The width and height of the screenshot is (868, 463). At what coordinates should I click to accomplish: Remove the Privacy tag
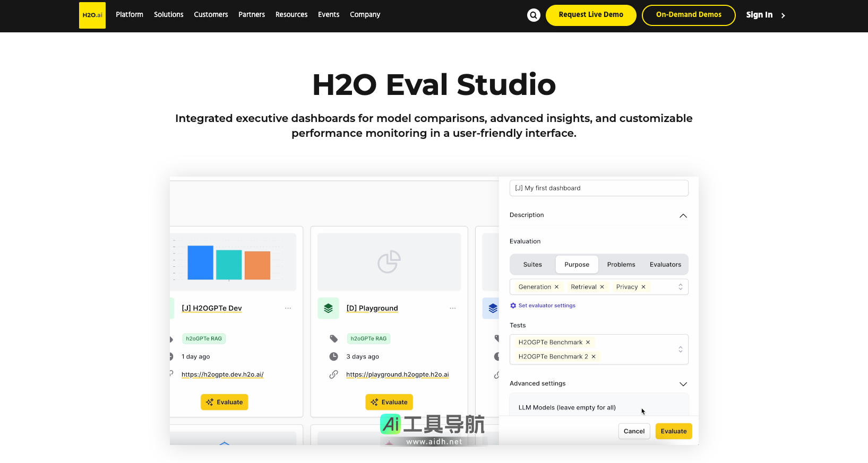(x=643, y=287)
